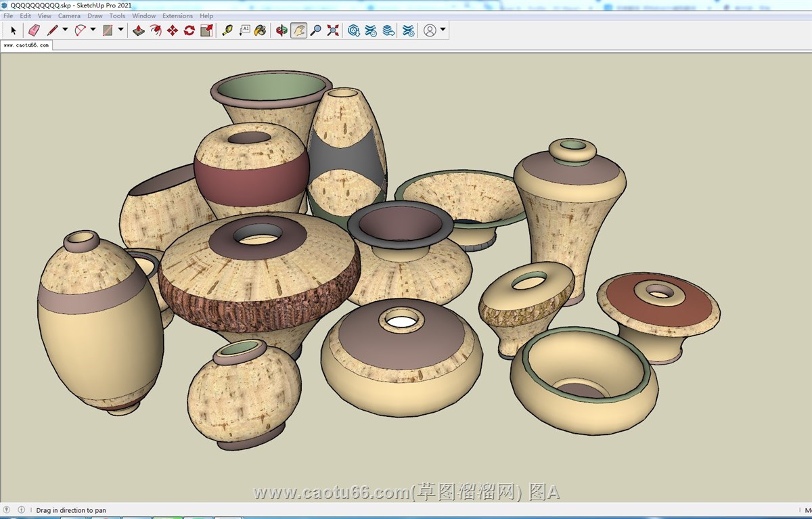Open the Camera menu
The image size is (812, 519).
point(69,16)
